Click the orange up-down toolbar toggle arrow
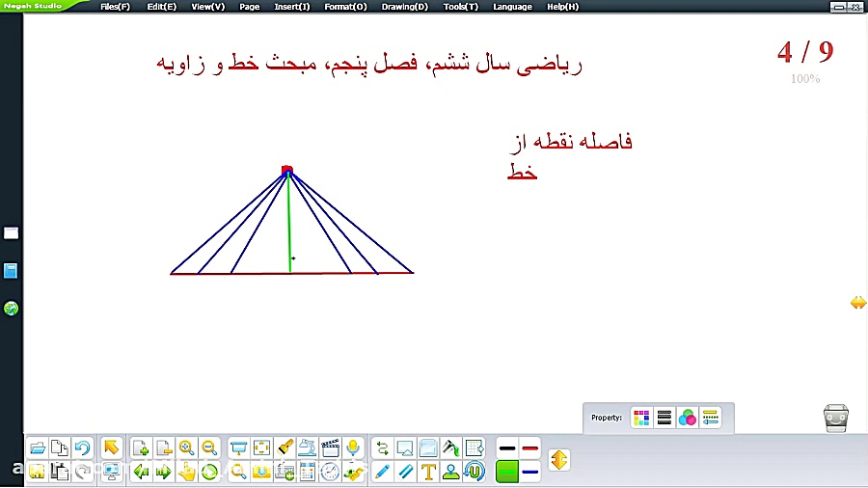 point(559,460)
